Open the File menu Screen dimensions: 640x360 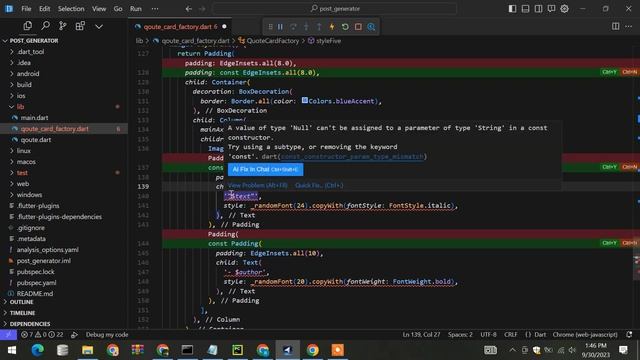click(x=26, y=9)
